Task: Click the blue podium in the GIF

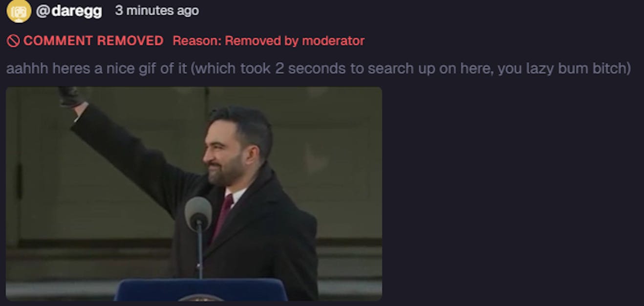Action: point(201,290)
